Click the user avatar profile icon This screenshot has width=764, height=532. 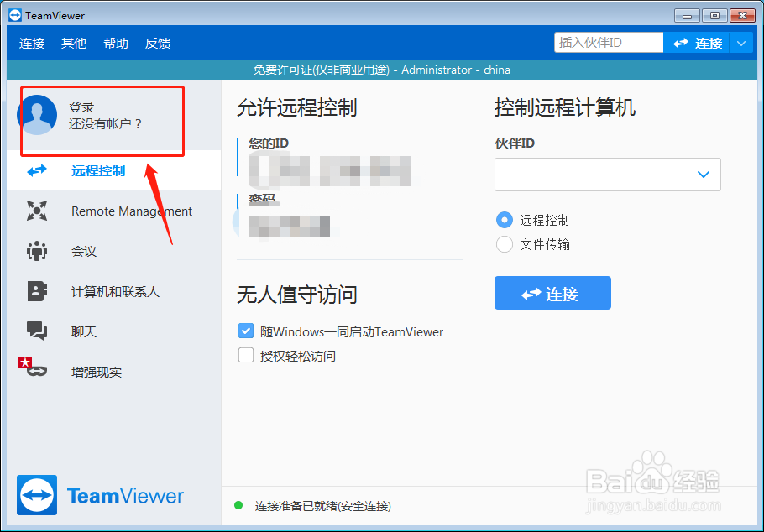point(37,115)
